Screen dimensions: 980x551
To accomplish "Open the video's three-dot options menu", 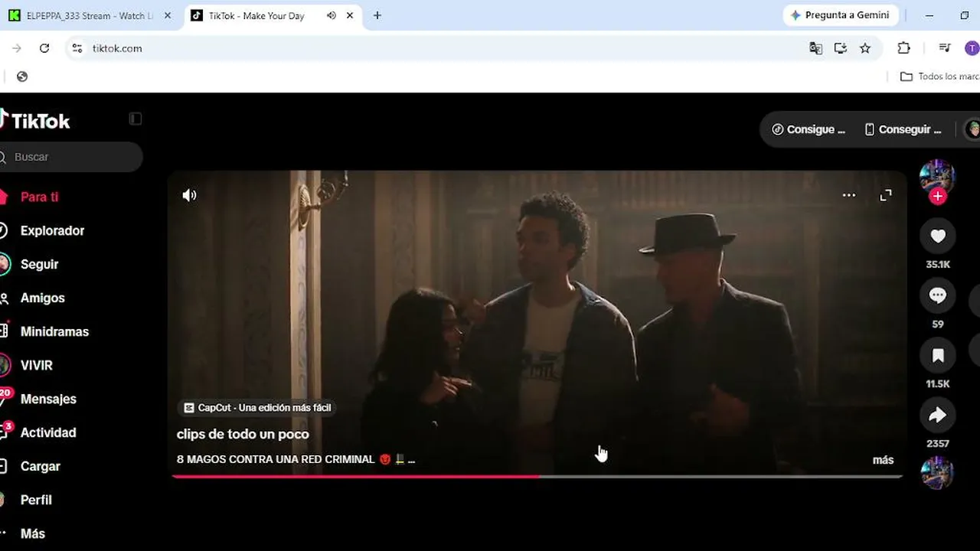I will pyautogui.click(x=849, y=195).
